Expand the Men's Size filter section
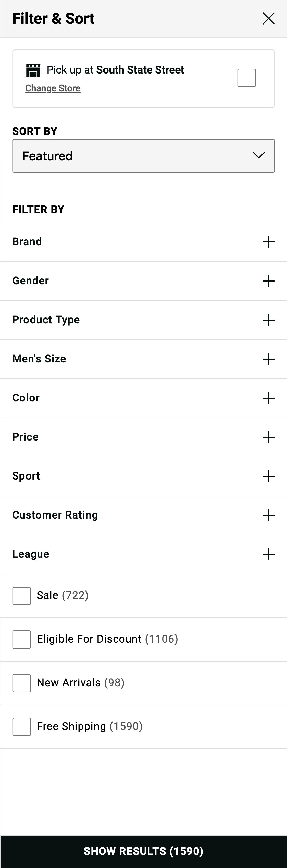The width and height of the screenshot is (287, 868). point(268,359)
